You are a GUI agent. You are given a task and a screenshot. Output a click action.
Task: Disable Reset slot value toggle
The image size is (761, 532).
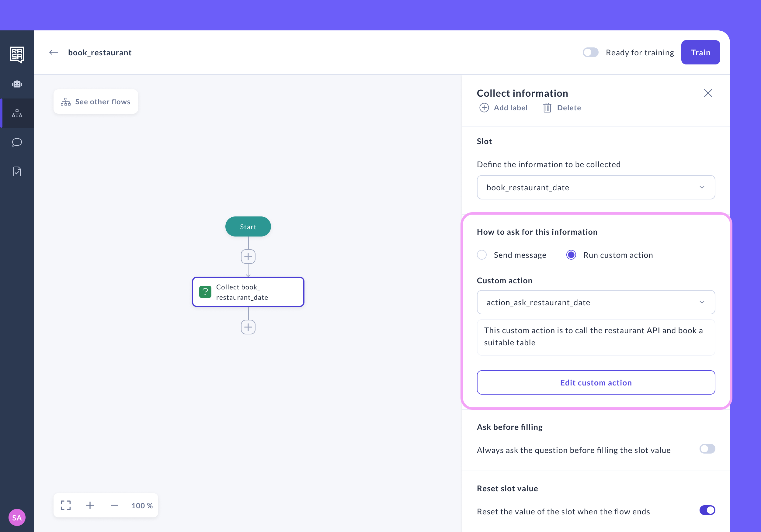click(707, 510)
